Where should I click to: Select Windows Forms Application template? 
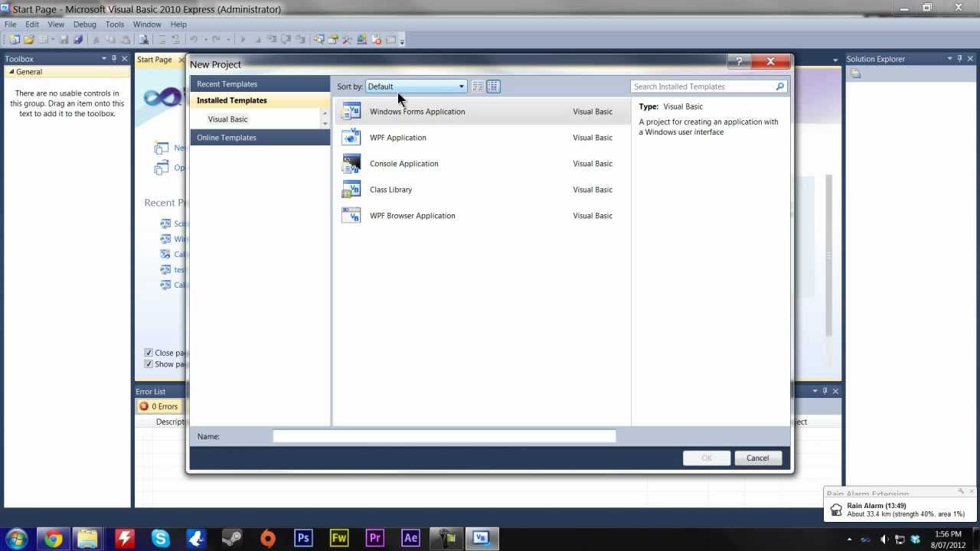[482, 112]
